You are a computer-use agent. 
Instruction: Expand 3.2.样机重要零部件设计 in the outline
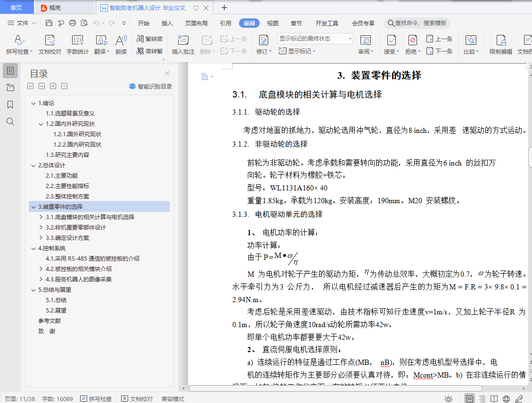point(41,227)
